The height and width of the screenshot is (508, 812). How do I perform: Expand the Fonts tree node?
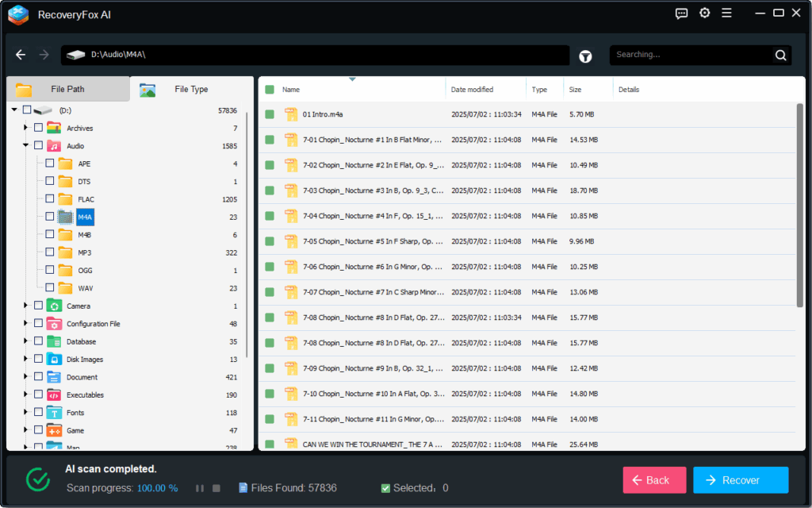[x=25, y=412]
